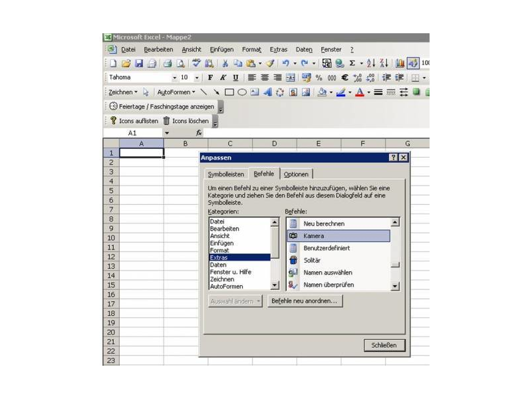Screen dimensions: 532x399
Task: Open the Datei menu
Action: pos(128,49)
